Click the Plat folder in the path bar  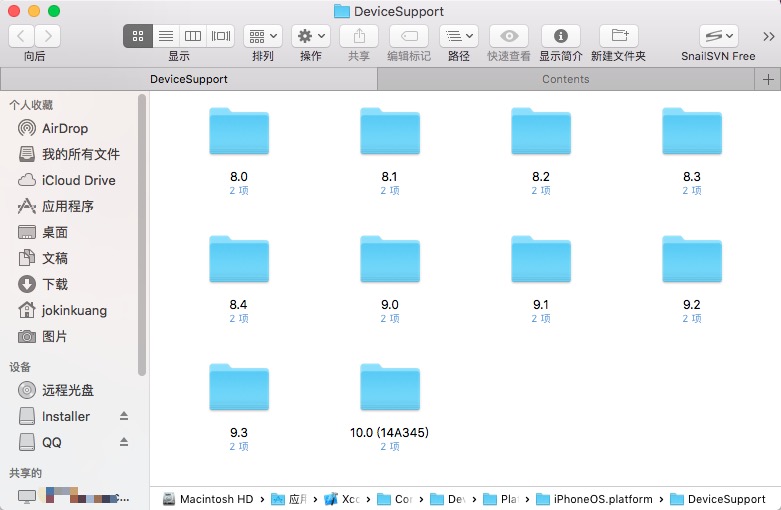(x=501, y=499)
